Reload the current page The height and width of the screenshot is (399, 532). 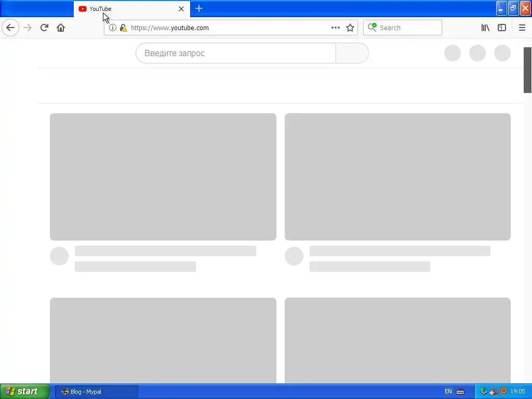(44, 28)
